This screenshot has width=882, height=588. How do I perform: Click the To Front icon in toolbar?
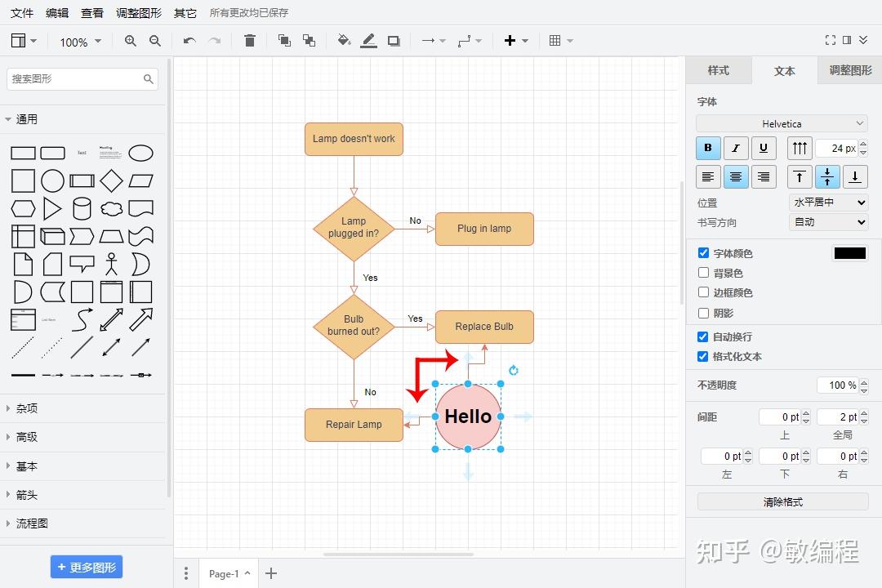284,40
